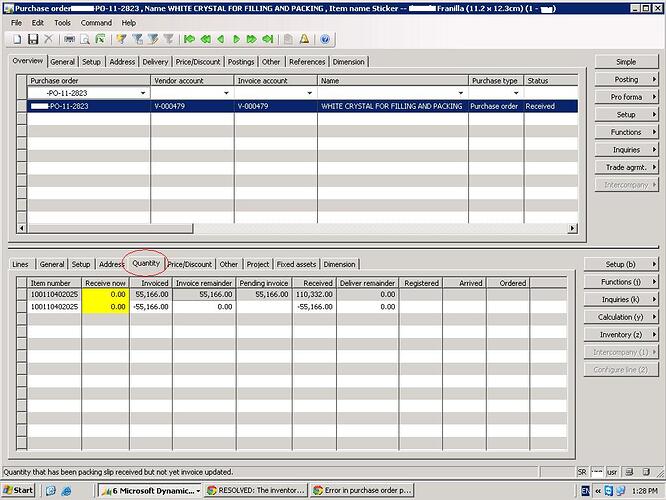
Task: Click the first line's yellow Receive now field
Action: pos(105,294)
